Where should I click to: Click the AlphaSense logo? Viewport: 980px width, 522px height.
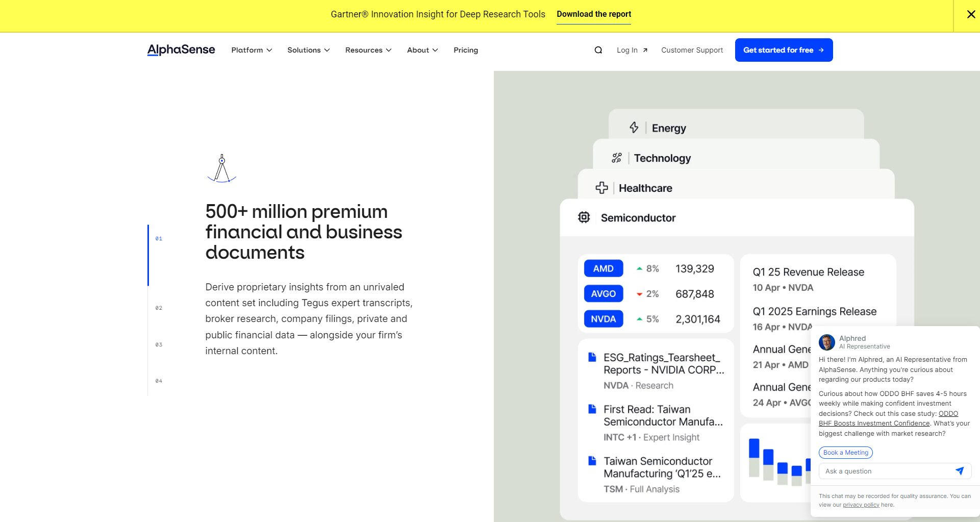pos(181,50)
